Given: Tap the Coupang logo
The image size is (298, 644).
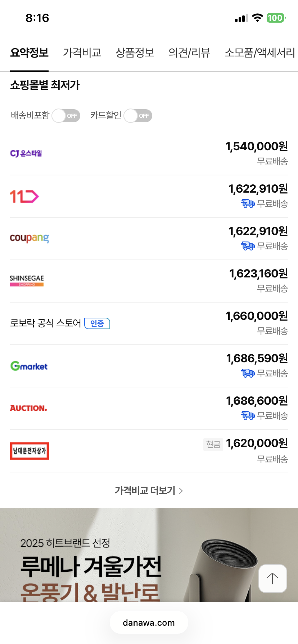Looking at the screenshot, I should tap(29, 238).
